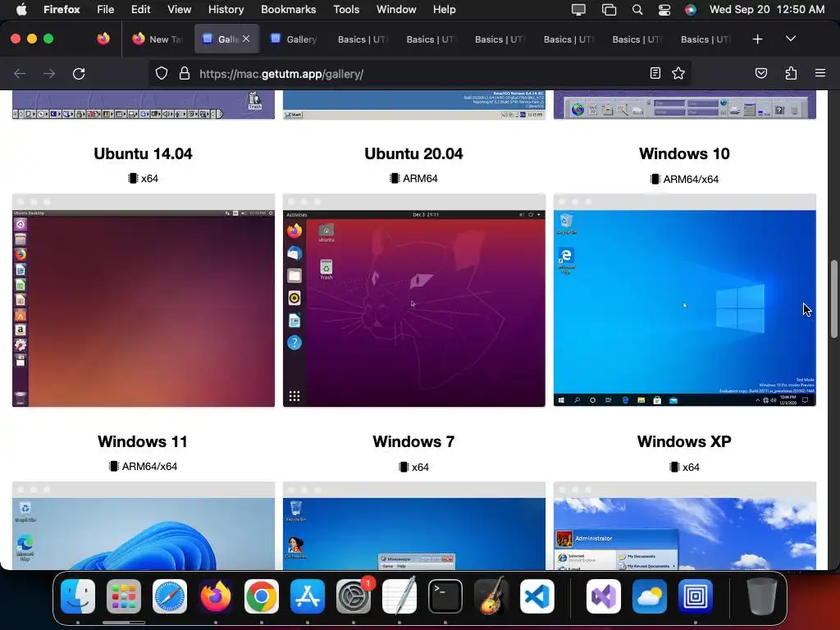Open the Windows 10 gallery entry
The height and width of the screenshot is (630, 840).
[684, 153]
